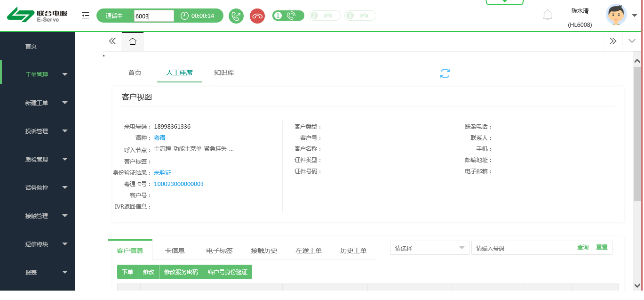Click the 请输入号码 input field

point(522,248)
